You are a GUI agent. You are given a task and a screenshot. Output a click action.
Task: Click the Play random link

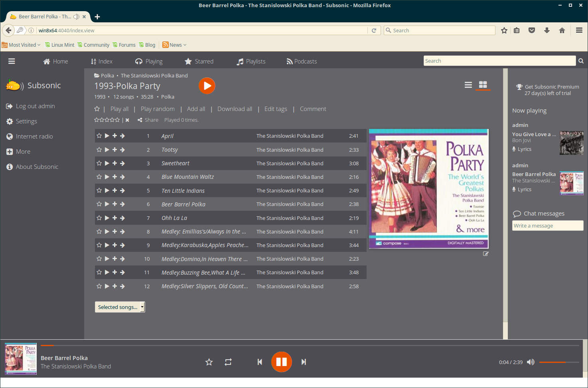[x=158, y=109]
